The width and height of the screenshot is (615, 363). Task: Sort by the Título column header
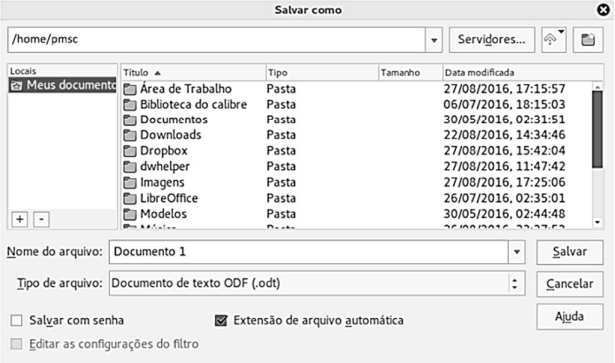click(x=193, y=73)
